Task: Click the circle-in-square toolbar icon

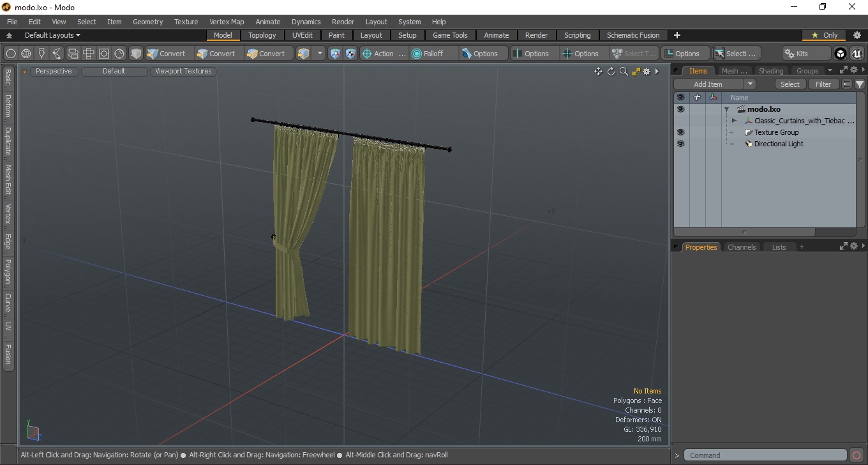Action: click(x=104, y=54)
